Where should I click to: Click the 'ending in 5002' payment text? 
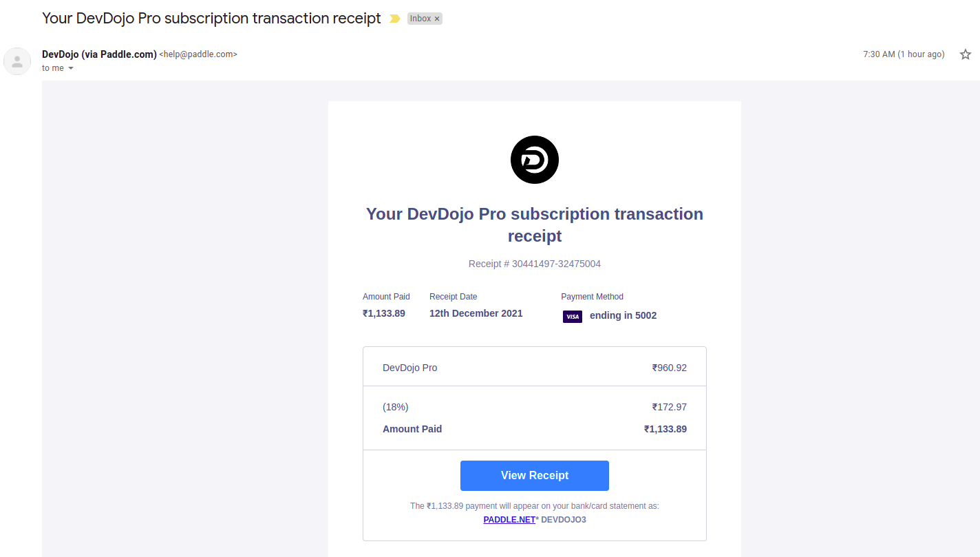(x=623, y=316)
